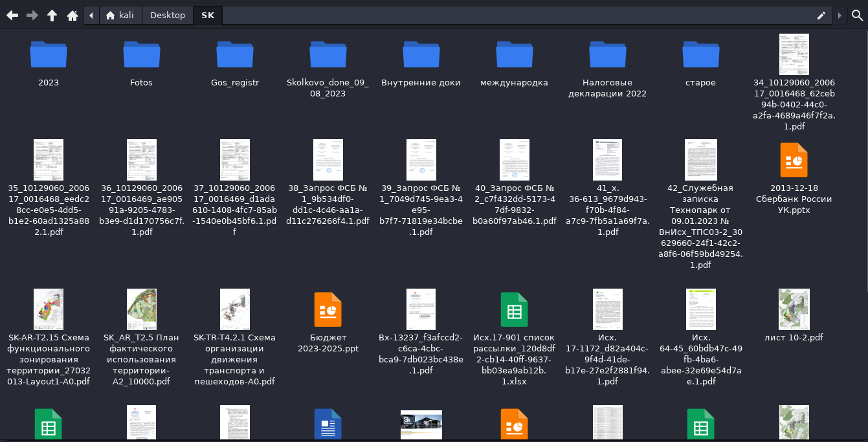Select the 35_10129060 PDF thumbnail
868x442 pixels.
[x=49, y=160]
